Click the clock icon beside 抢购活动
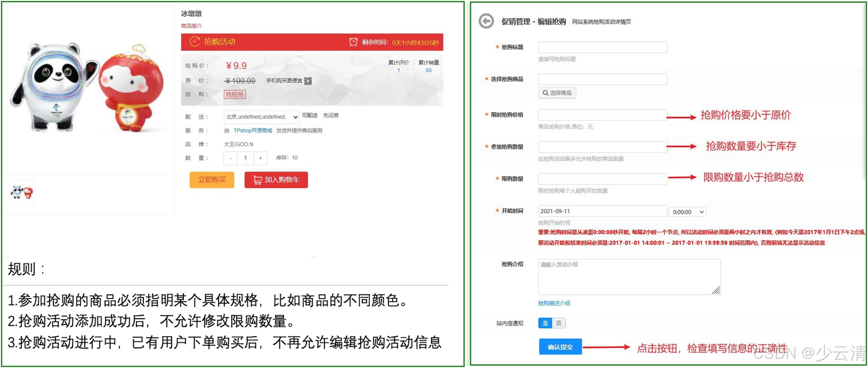Viewport: 868px width, 368px height. [x=195, y=42]
